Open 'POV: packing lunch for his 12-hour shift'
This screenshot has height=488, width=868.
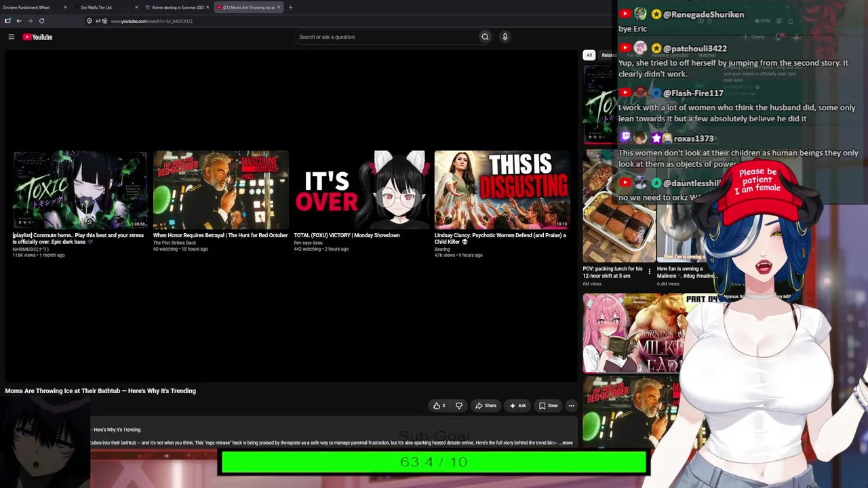tap(612, 272)
